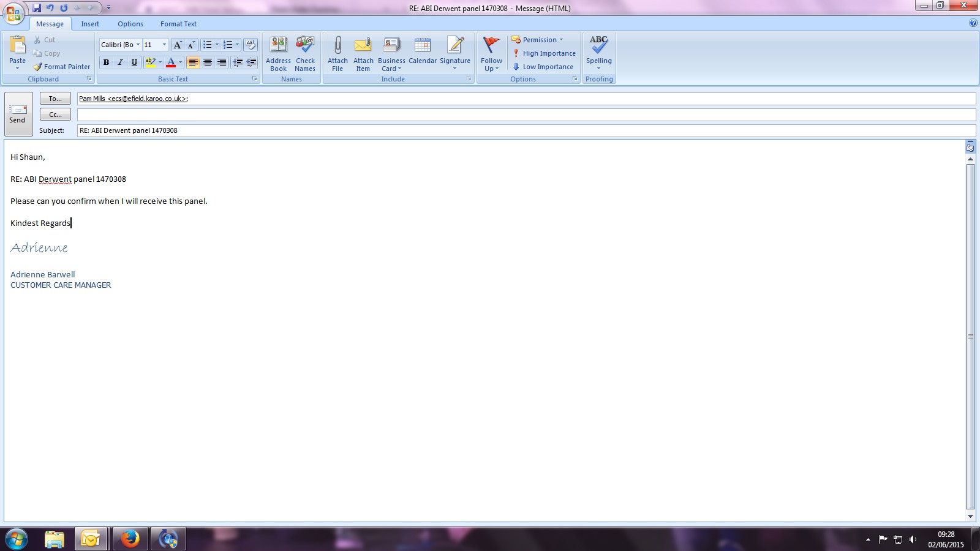Mark message as High Importance
Viewport: 980px width, 551px height.
(543, 53)
